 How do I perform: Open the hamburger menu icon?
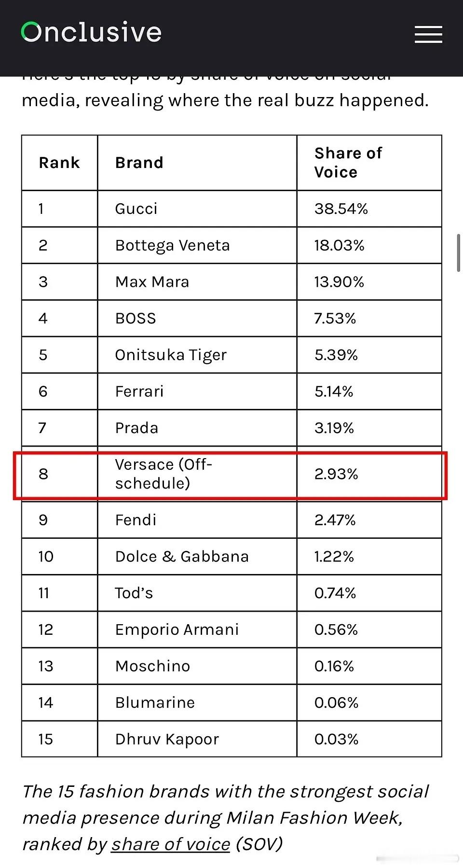click(428, 34)
